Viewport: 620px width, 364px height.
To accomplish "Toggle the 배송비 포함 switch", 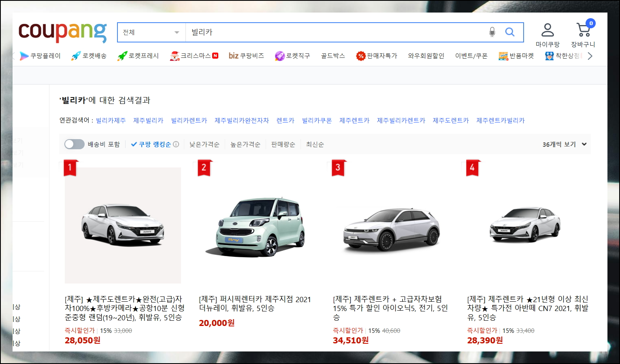I will [x=75, y=144].
